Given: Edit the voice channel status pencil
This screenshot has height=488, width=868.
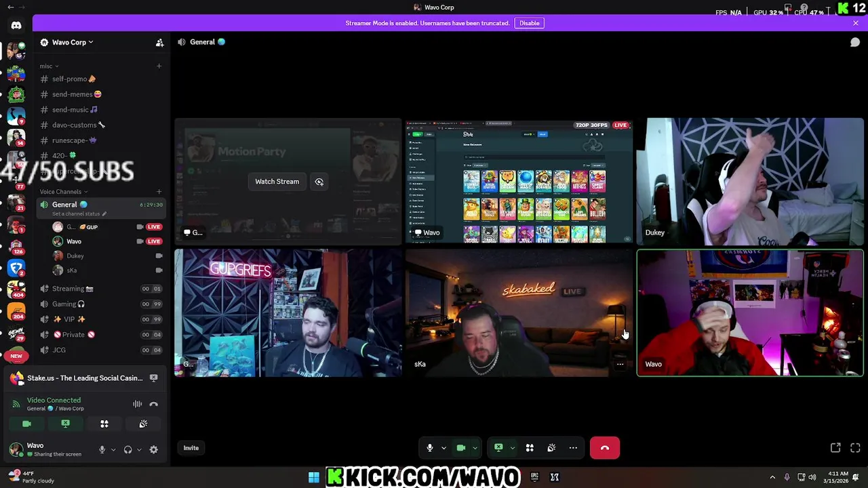Looking at the screenshot, I should click(x=104, y=214).
